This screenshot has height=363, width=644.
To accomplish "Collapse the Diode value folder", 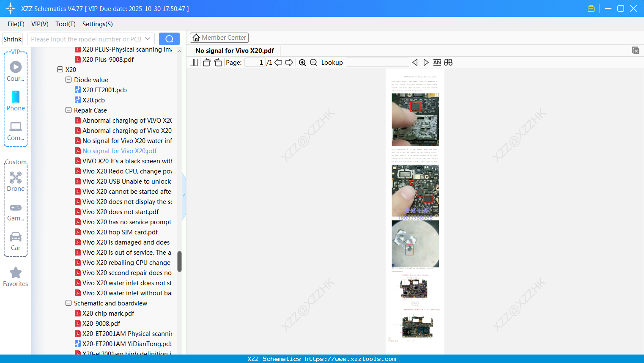I will point(69,80).
